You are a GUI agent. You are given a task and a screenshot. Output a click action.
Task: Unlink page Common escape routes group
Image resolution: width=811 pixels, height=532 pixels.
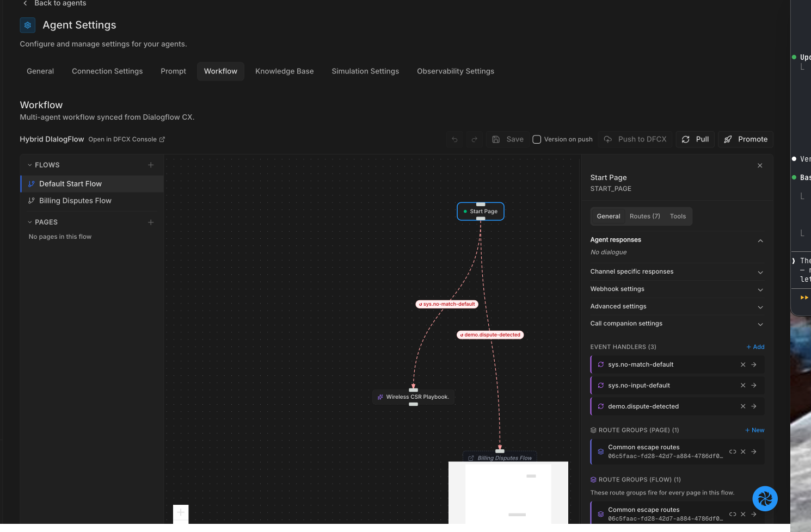pos(733,451)
